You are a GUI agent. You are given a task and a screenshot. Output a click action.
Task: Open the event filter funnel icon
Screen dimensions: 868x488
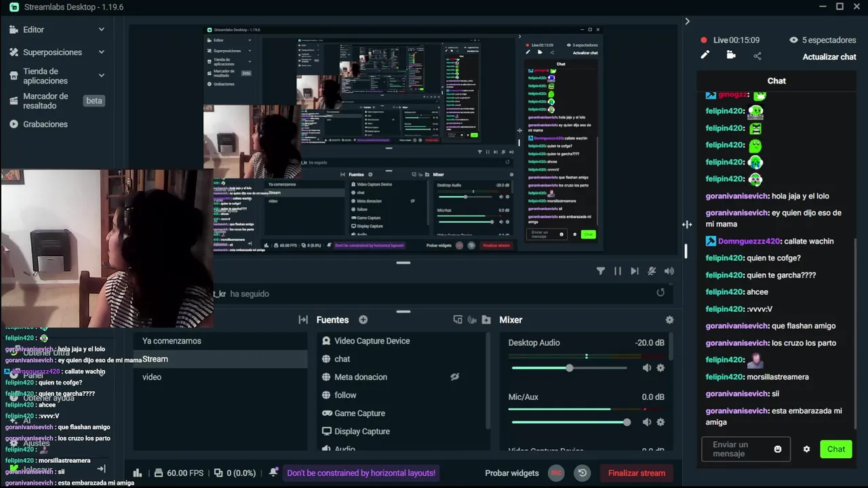[x=601, y=271]
